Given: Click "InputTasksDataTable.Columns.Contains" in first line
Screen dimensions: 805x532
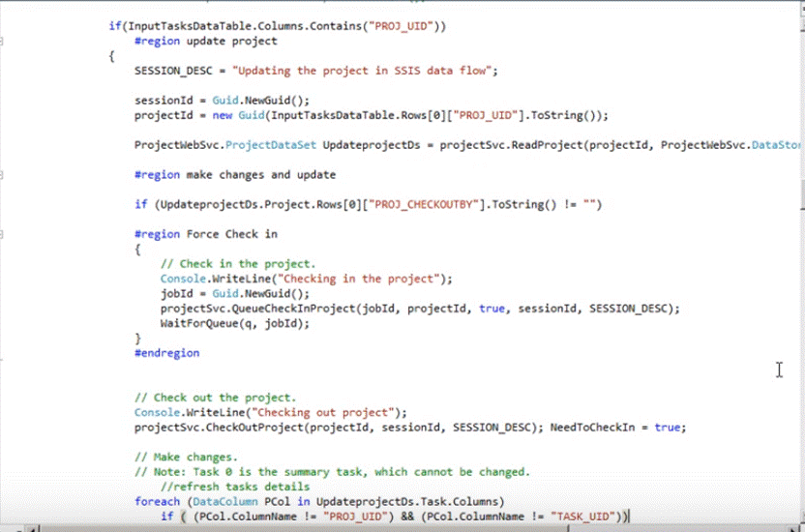Looking at the screenshot, I should pyautogui.click(x=245, y=26).
